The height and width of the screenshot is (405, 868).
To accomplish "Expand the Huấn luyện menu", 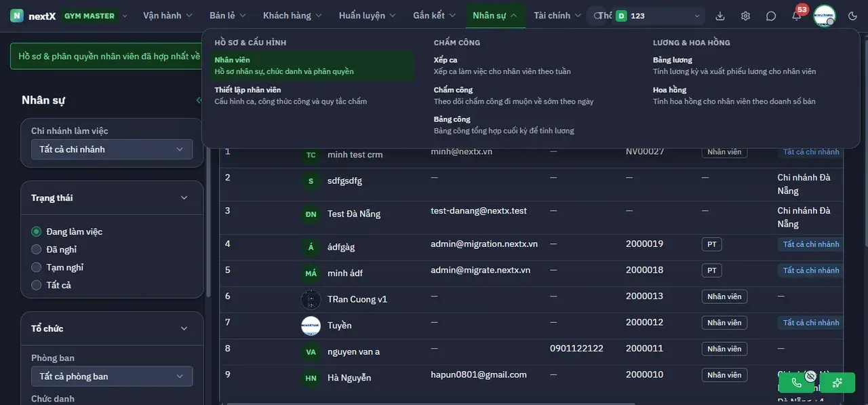I will click(368, 16).
